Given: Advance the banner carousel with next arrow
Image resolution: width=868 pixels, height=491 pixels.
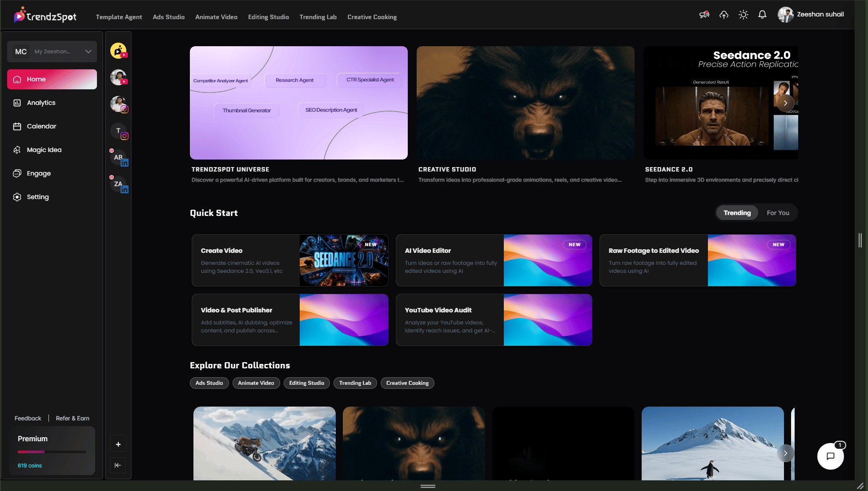Looking at the screenshot, I should [x=786, y=103].
